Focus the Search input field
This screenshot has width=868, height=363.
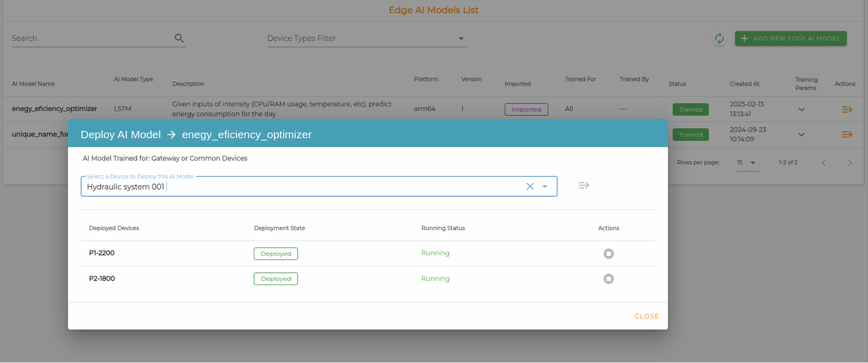tap(92, 38)
